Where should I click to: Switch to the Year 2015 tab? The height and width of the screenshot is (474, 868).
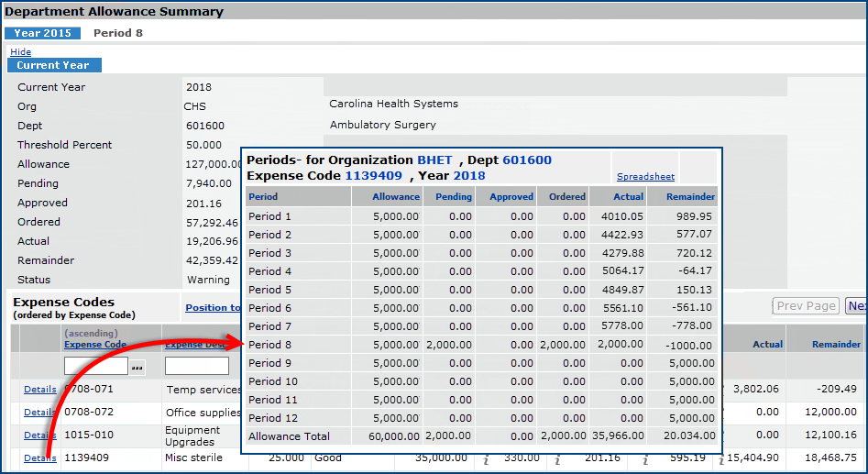42,33
